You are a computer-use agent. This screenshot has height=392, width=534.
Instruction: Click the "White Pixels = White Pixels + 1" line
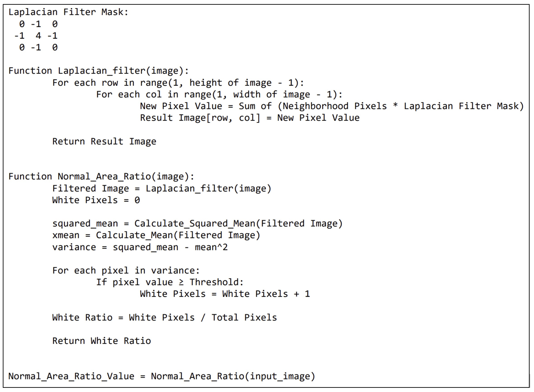point(225,294)
